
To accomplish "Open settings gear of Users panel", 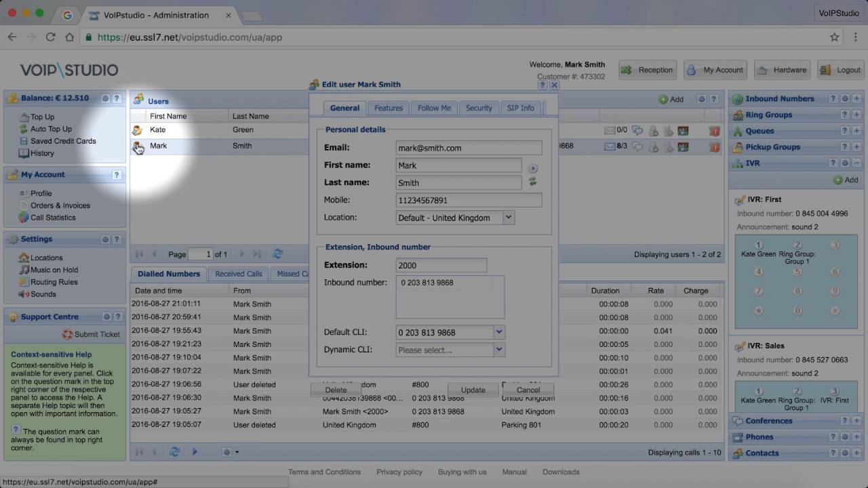I will tap(703, 99).
